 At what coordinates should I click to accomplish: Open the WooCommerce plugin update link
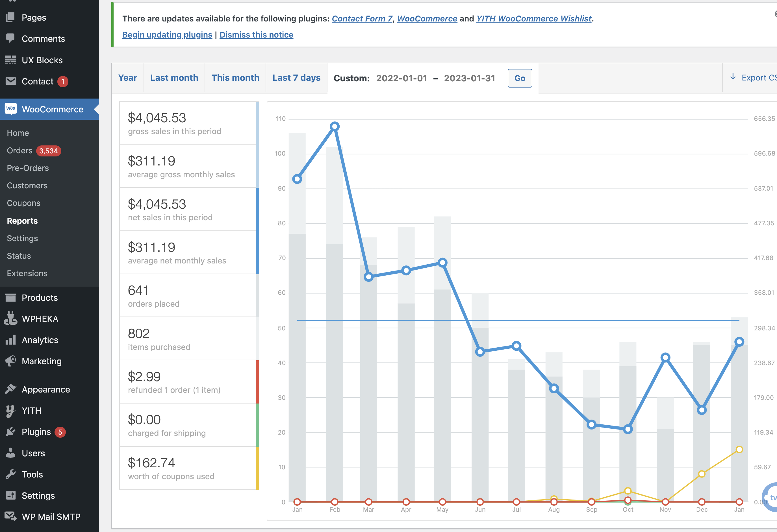(427, 18)
